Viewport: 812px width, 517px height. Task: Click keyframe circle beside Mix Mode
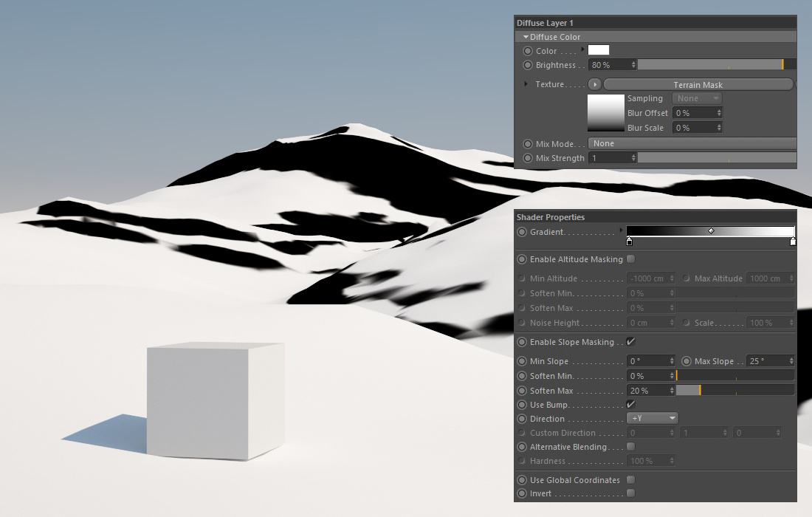click(x=527, y=143)
